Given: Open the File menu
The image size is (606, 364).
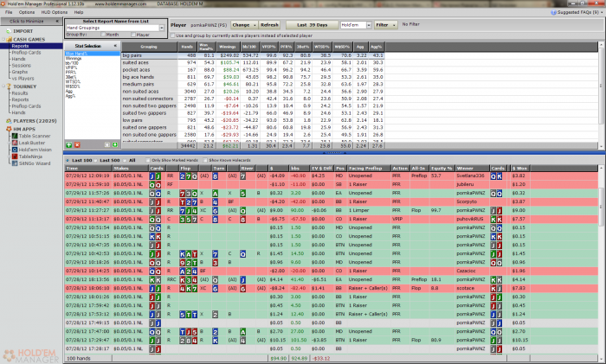Looking at the screenshot, I should [9, 12].
